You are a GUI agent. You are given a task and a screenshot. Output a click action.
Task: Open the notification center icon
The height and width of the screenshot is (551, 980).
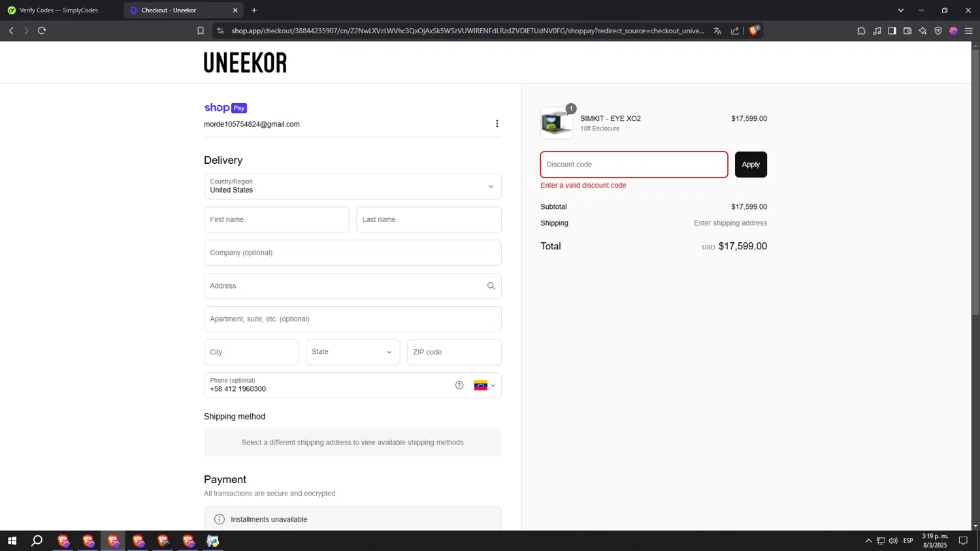pyautogui.click(x=963, y=541)
